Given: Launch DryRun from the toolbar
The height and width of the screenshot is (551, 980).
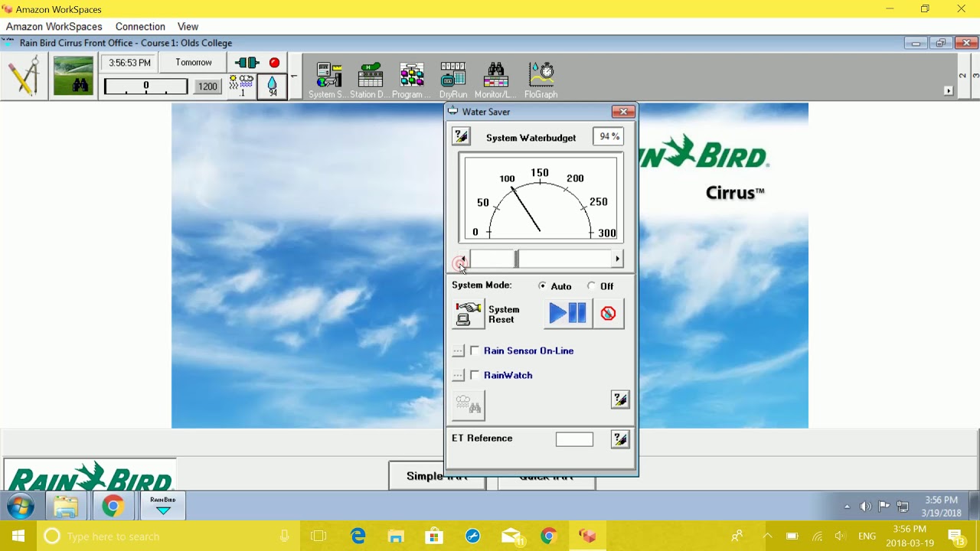Looking at the screenshot, I should 453,80.
